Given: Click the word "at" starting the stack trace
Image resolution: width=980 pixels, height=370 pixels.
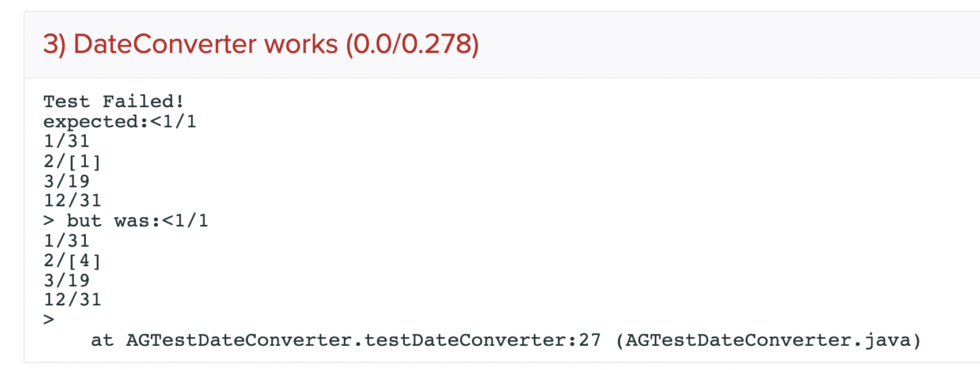Looking at the screenshot, I should click(x=102, y=340).
